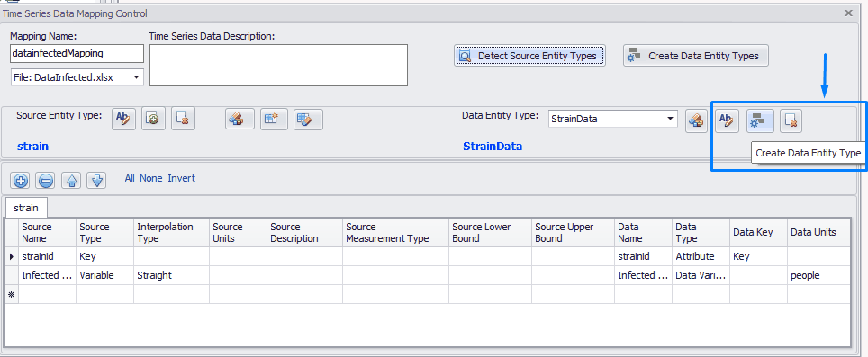Screen dimensions: 868x357
Task: Click the strainid cell under Source Name
Action: click(x=47, y=256)
